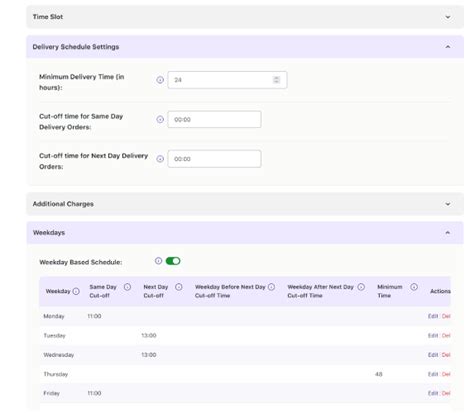Click info icon for Same Day cut-off time field
Screen dimensions: 474x413
[x=160, y=119]
